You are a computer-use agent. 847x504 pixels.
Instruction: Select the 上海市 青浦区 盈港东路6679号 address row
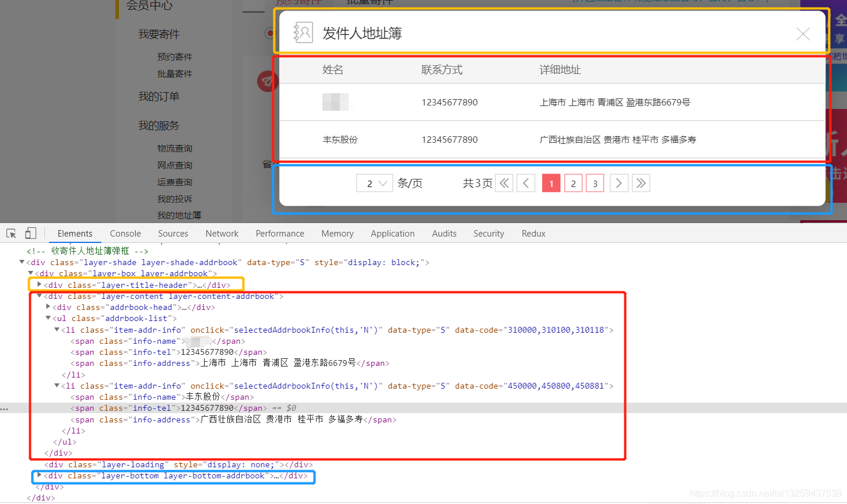pos(552,103)
